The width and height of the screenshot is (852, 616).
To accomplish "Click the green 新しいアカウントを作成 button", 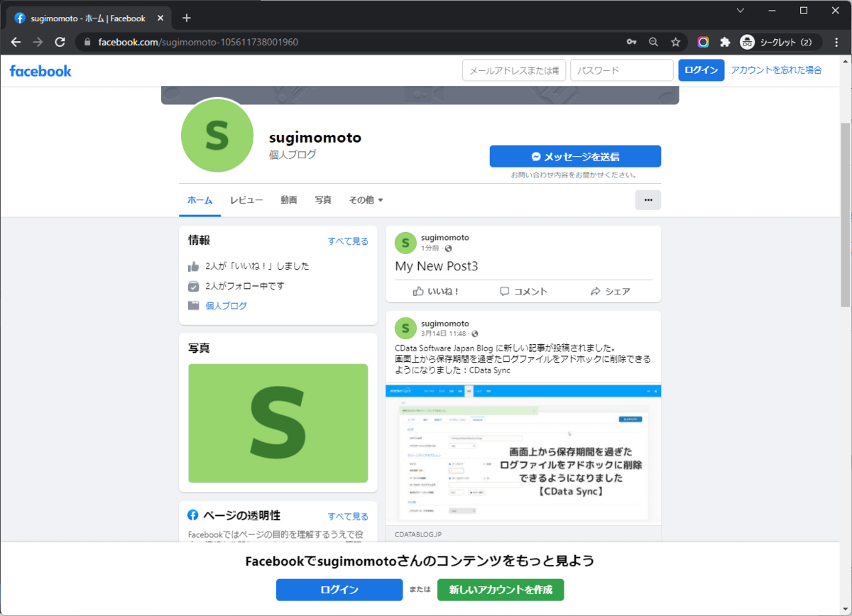I will 501,590.
